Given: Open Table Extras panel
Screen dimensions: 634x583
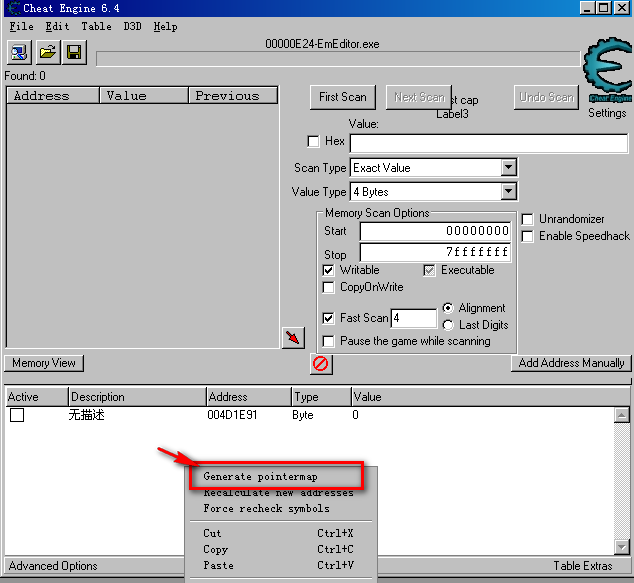Looking at the screenshot, I should click(583, 566).
